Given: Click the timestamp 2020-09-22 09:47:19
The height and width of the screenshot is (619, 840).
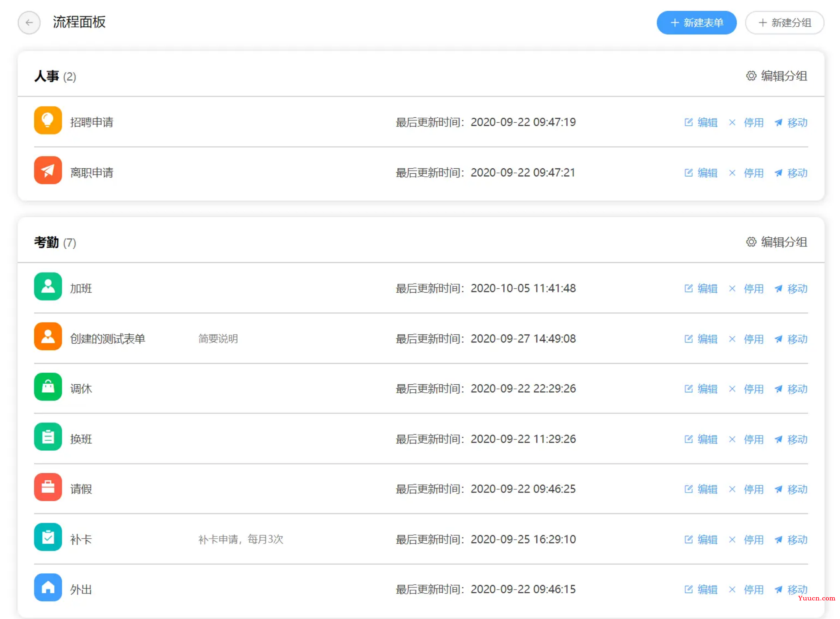Looking at the screenshot, I should pyautogui.click(x=523, y=122).
